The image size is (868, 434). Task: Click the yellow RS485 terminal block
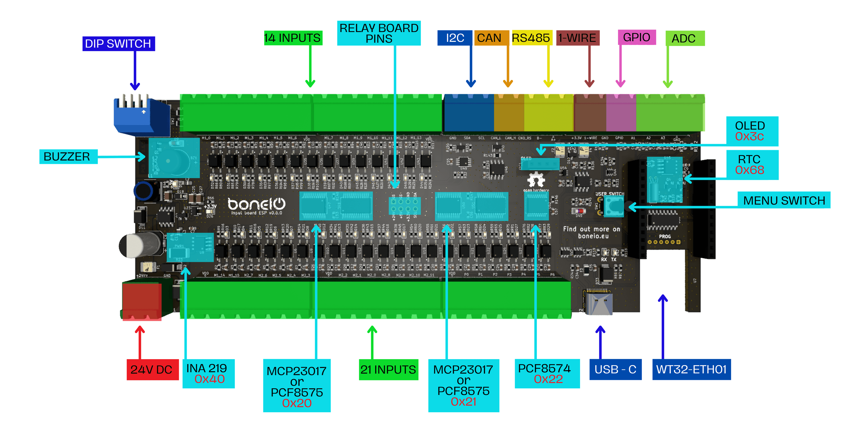(549, 113)
